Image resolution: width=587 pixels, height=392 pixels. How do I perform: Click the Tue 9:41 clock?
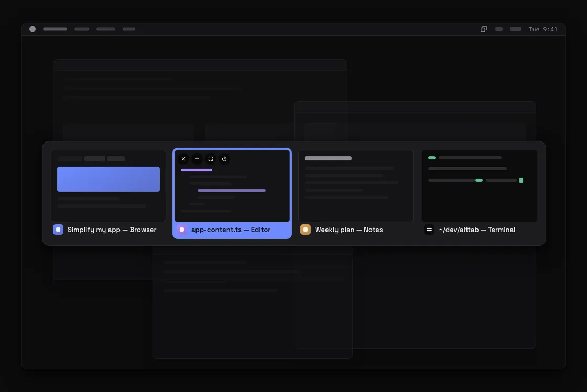[x=543, y=29]
